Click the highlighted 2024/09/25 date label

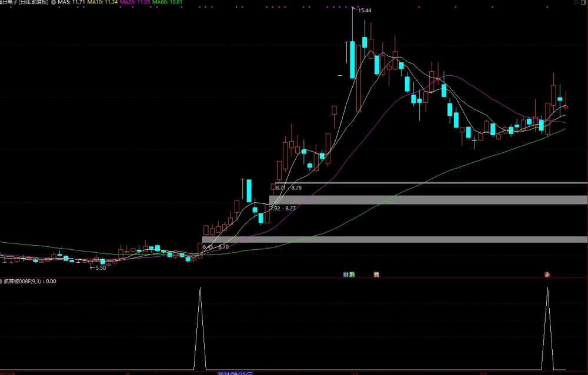(236, 373)
